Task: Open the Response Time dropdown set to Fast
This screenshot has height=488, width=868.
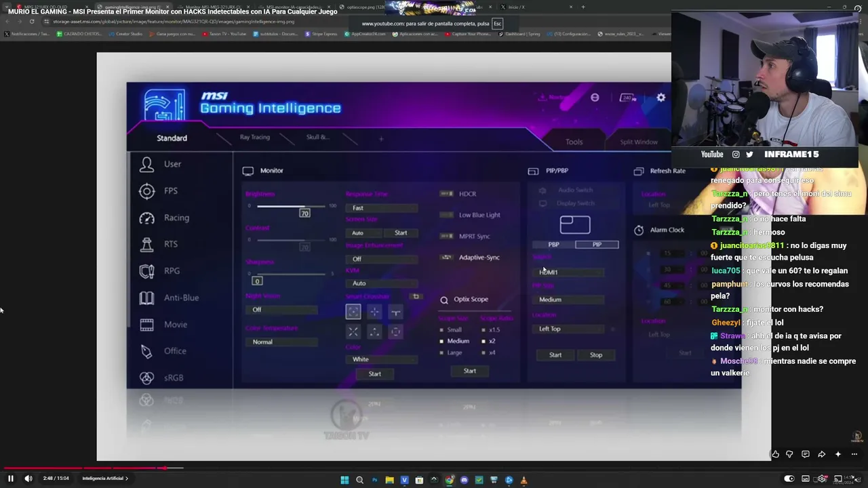Action: point(382,208)
